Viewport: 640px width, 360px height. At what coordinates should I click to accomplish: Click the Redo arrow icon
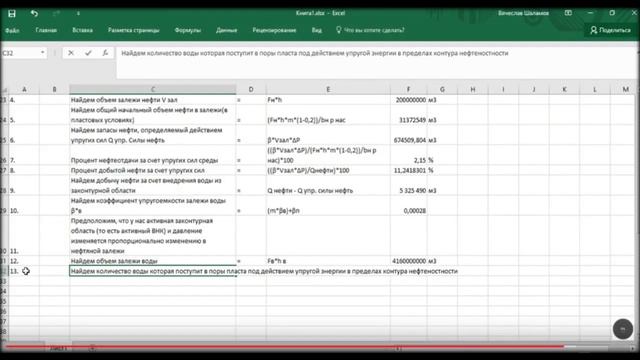click(x=56, y=13)
